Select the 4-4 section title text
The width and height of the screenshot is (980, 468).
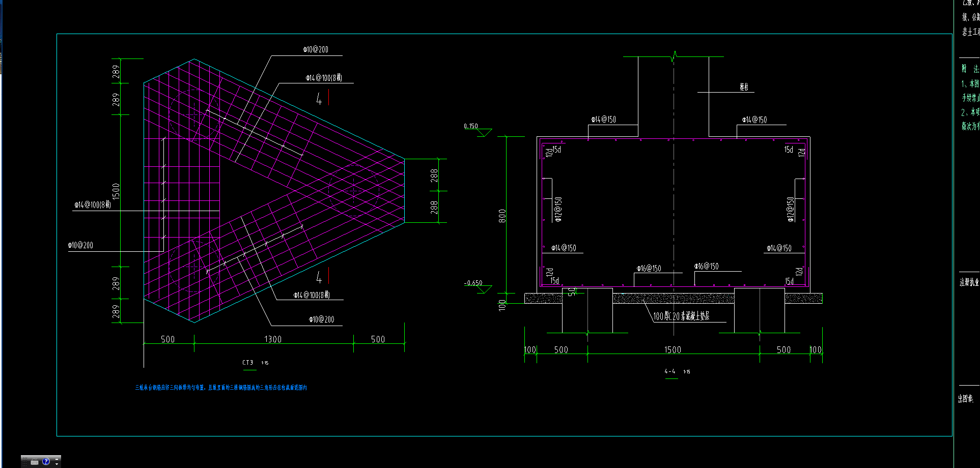tap(670, 371)
